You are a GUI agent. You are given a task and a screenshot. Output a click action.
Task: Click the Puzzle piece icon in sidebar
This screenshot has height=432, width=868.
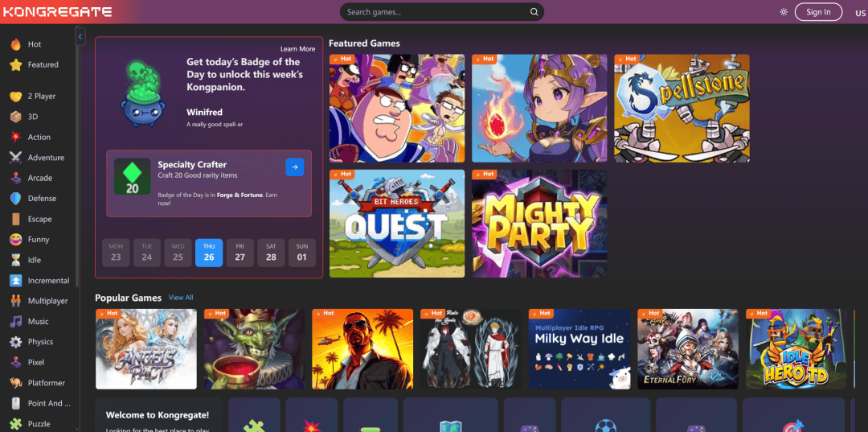(x=15, y=424)
